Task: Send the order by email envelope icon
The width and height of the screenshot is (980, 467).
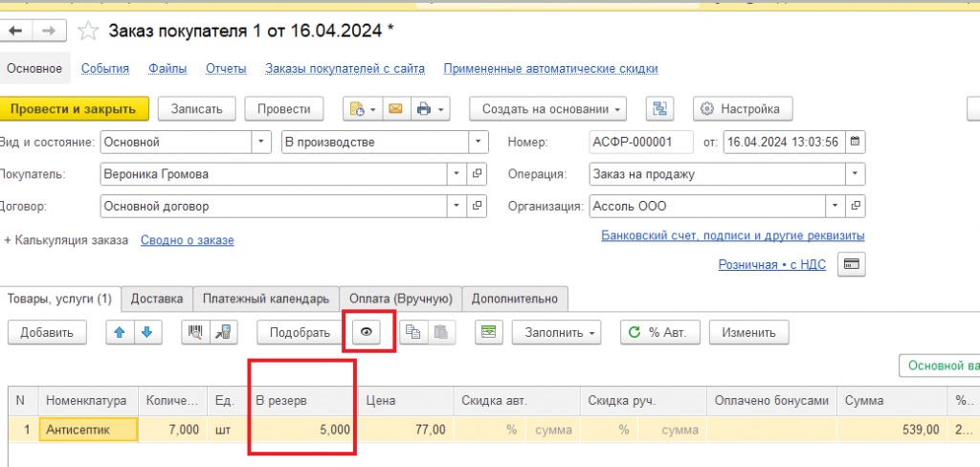Action: coord(395,109)
